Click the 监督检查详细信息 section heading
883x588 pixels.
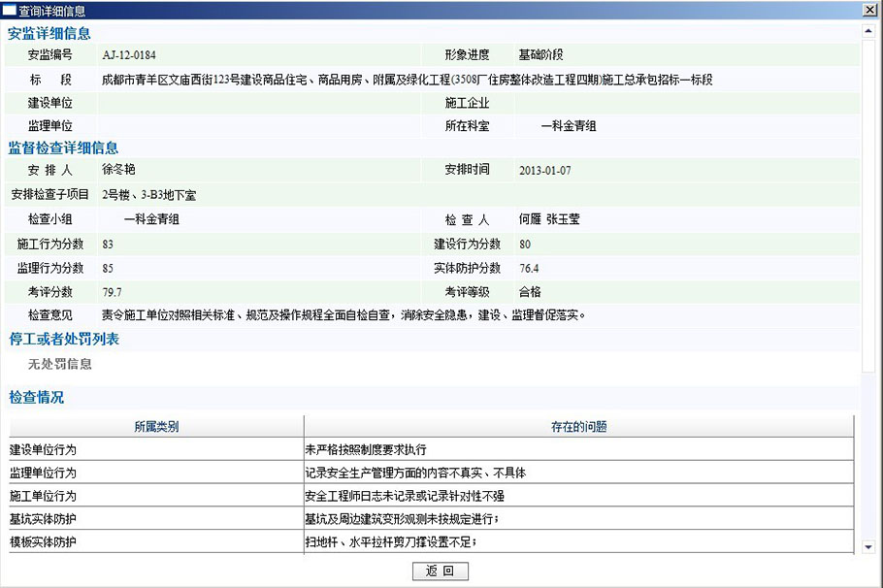click(63, 148)
